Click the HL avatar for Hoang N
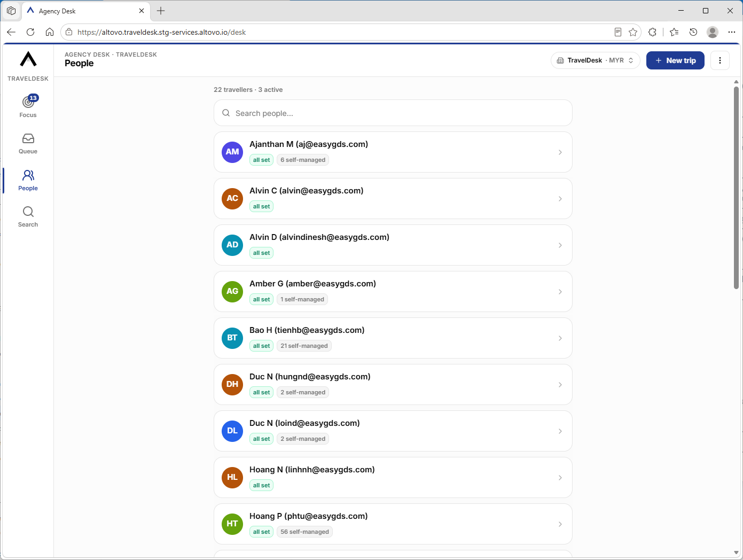 pos(232,477)
